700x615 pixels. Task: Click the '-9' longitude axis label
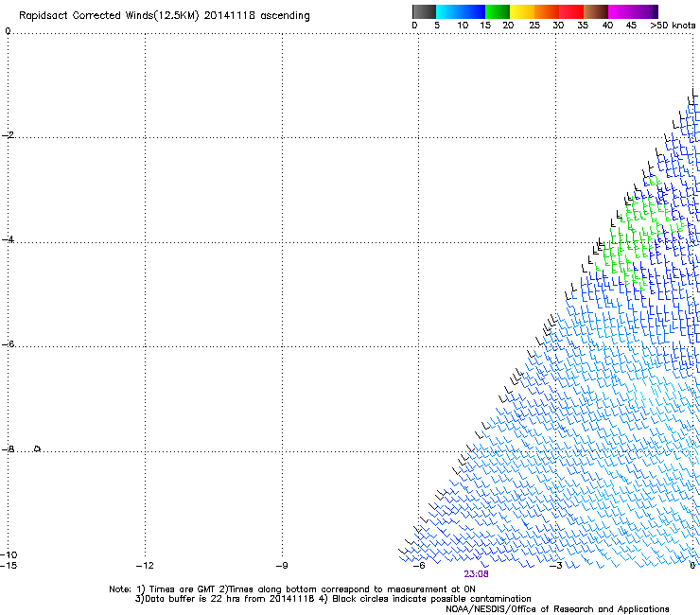(x=282, y=566)
